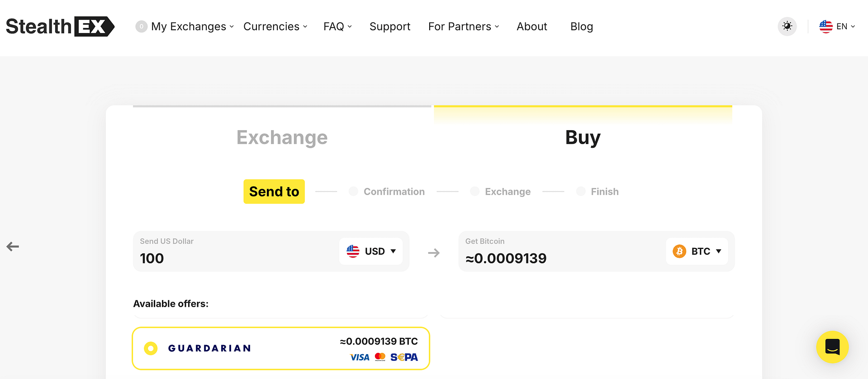Select the Guardarian offer radio button
This screenshot has width=868, height=379.
pyautogui.click(x=151, y=348)
